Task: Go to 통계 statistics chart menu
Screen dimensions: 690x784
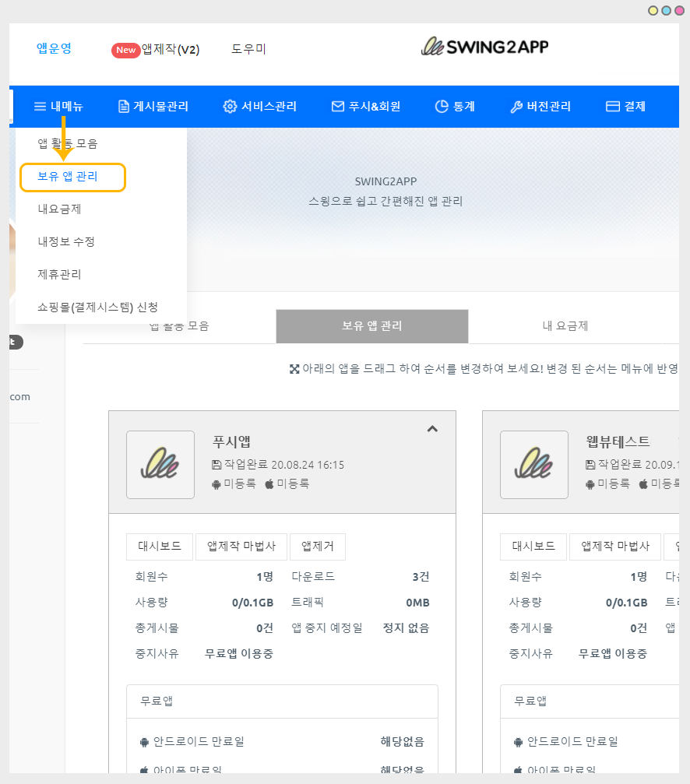Action: tap(455, 107)
